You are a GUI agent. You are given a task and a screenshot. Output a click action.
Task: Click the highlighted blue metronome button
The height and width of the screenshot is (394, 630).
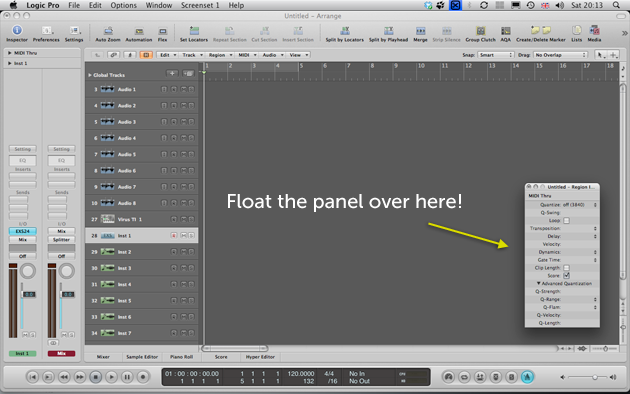pos(527,377)
